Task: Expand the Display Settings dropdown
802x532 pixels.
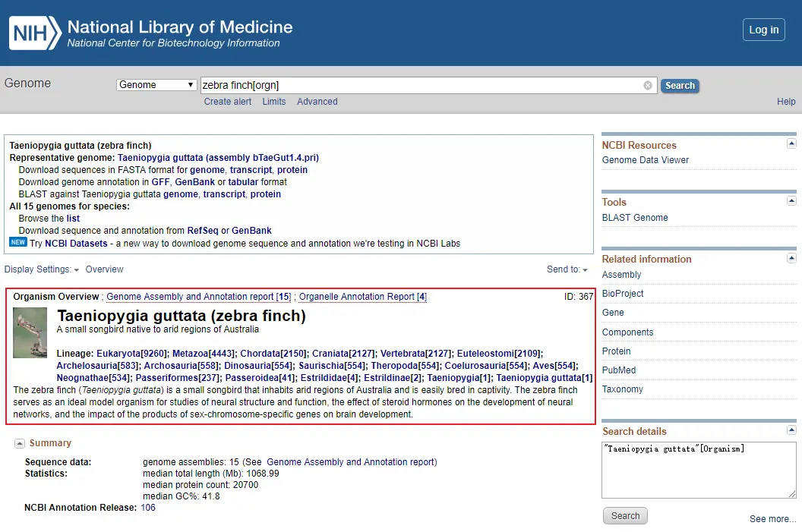Action: coord(42,269)
